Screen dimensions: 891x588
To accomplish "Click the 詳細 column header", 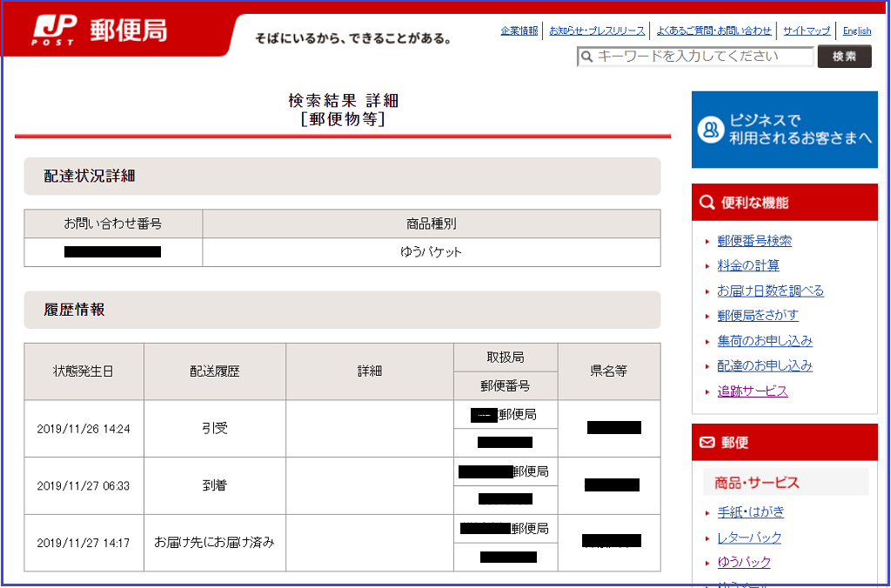I will click(x=369, y=371).
